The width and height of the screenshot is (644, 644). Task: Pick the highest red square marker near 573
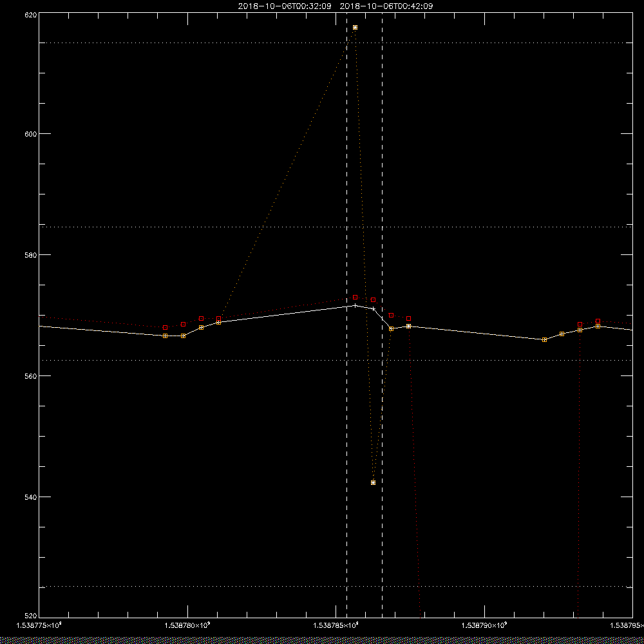click(x=355, y=297)
